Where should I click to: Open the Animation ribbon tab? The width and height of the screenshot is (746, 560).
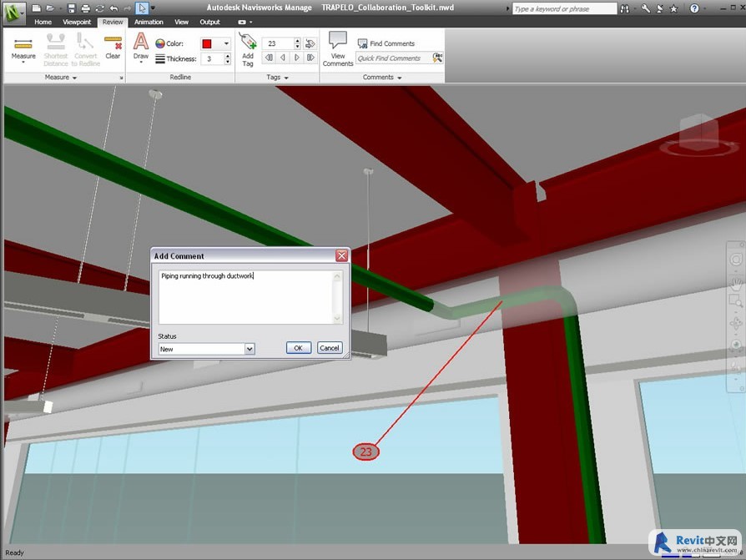149,23
